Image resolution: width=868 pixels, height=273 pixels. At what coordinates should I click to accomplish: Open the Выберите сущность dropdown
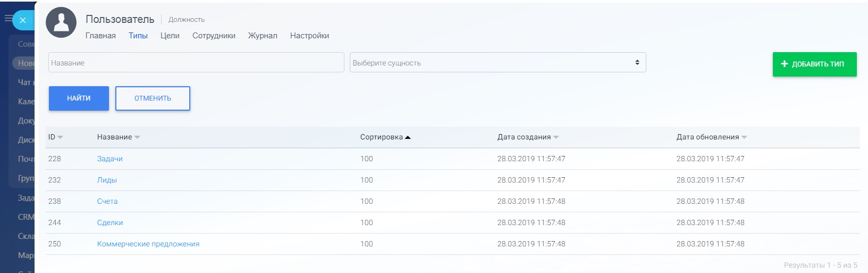[498, 62]
